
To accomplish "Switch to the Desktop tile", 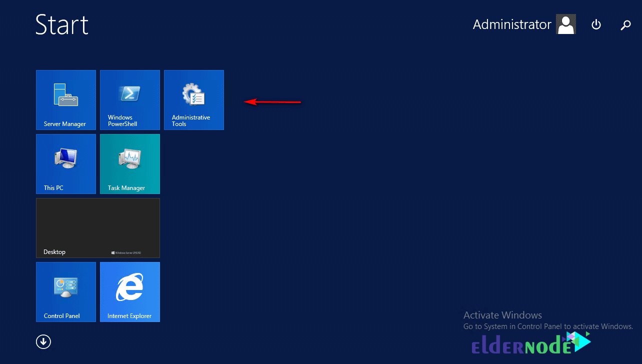I will point(98,228).
